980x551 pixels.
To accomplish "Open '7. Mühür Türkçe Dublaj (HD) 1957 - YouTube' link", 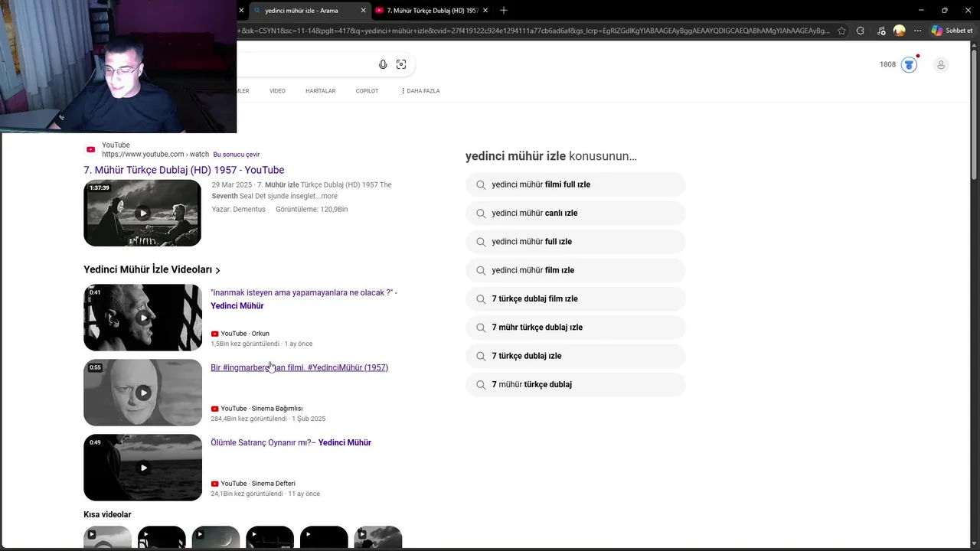I will click(184, 170).
